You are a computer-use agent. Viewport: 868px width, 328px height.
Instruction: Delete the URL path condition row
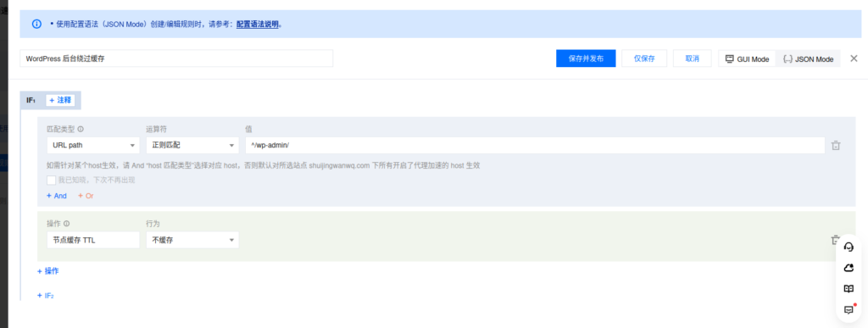tap(836, 146)
